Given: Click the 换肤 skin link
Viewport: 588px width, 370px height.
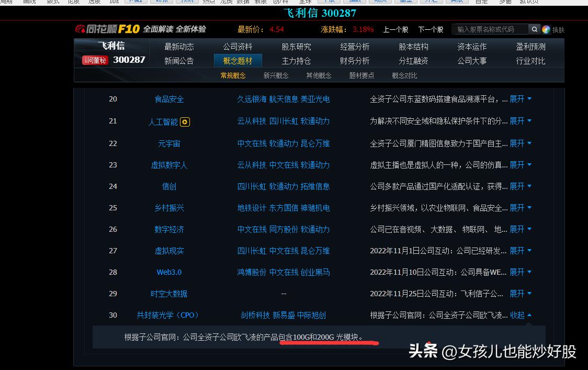Looking at the screenshot, I should pos(558,30).
